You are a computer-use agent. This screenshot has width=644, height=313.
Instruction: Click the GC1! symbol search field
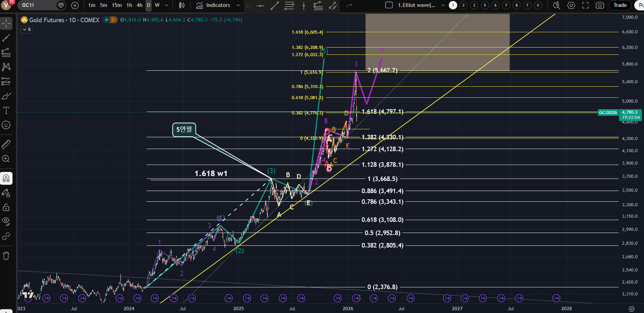click(x=36, y=5)
